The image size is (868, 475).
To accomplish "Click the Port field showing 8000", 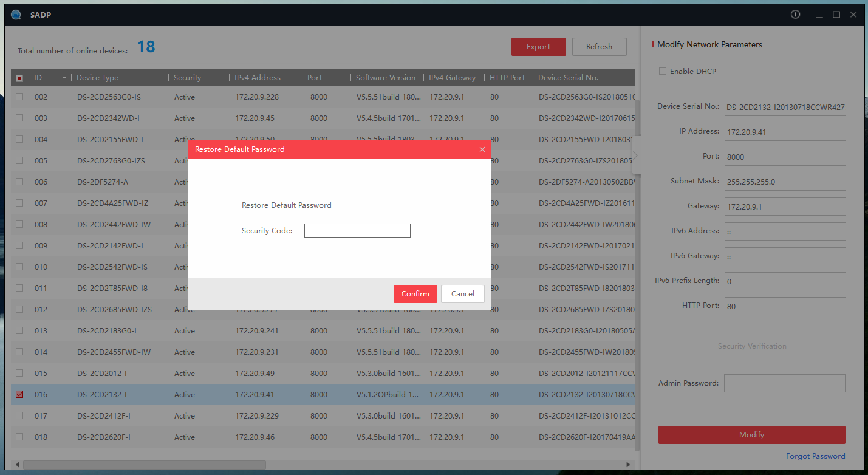I will point(785,156).
